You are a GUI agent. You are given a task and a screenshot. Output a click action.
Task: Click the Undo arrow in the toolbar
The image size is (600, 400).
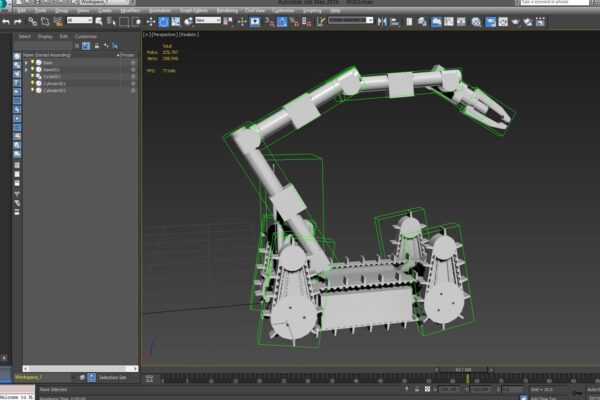click(x=6, y=22)
